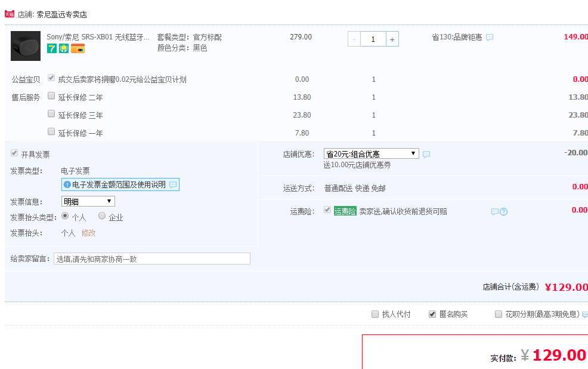The width and height of the screenshot is (588, 369).
Task: Click the 给卖家留言 message input field
Action: [x=152, y=259]
